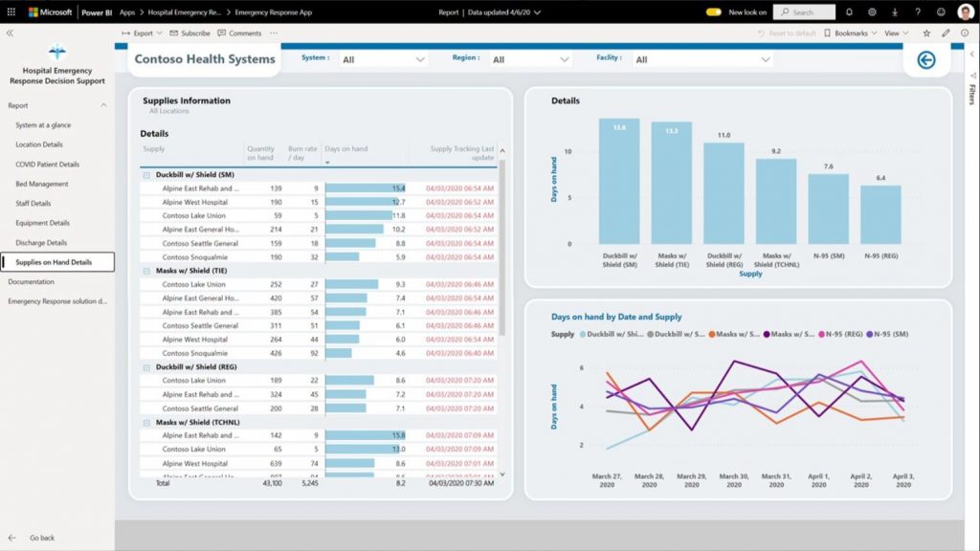Click the feedback smiley icon
This screenshot has height=551, width=980.
click(941, 11)
